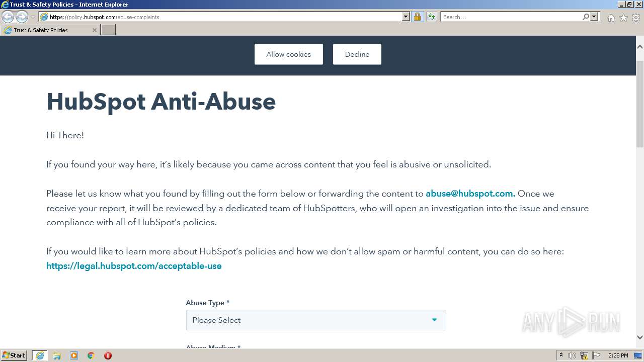Click the Search box in toolbar
644x362 pixels.
pyautogui.click(x=511, y=17)
